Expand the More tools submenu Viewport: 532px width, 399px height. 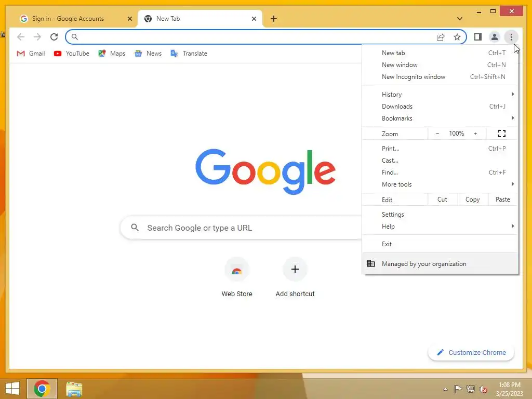(x=440, y=184)
